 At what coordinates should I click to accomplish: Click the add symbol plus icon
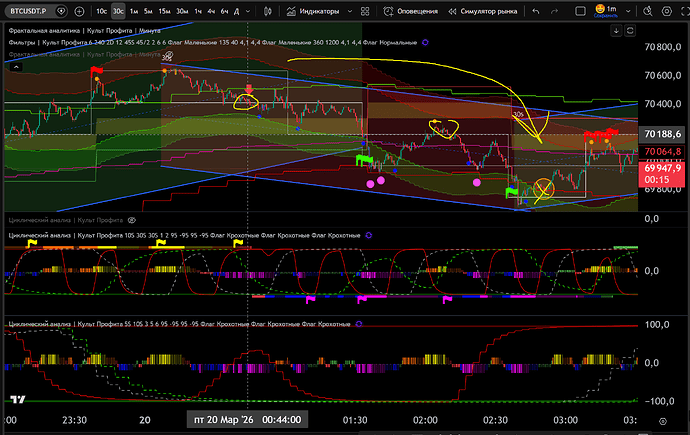coord(78,12)
